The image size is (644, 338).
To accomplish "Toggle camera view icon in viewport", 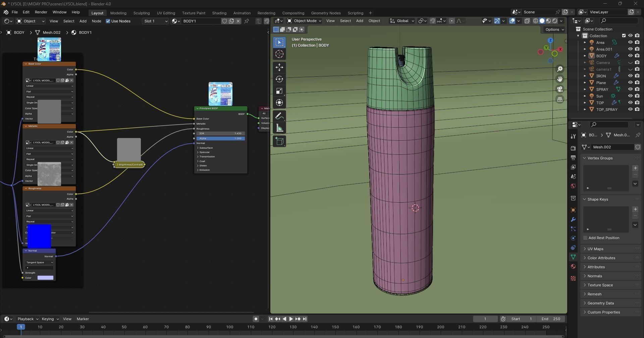I will tap(560, 89).
